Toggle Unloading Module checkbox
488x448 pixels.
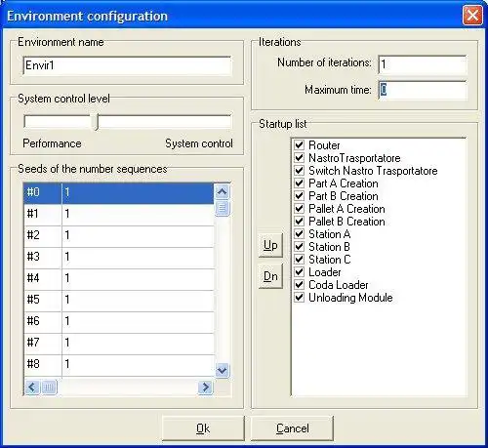(x=299, y=297)
